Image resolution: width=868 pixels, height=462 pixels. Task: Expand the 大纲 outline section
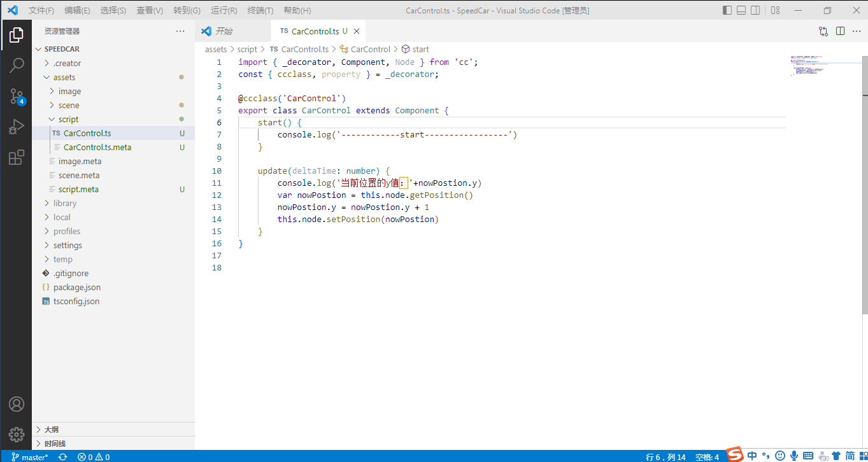(113, 430)
